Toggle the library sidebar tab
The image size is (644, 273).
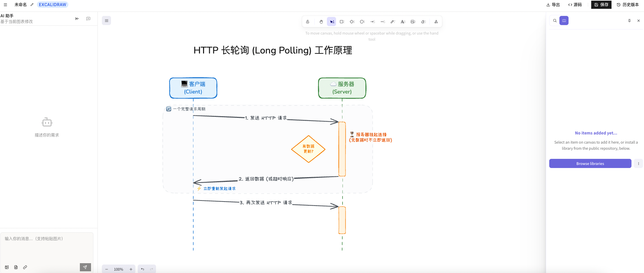564,21
